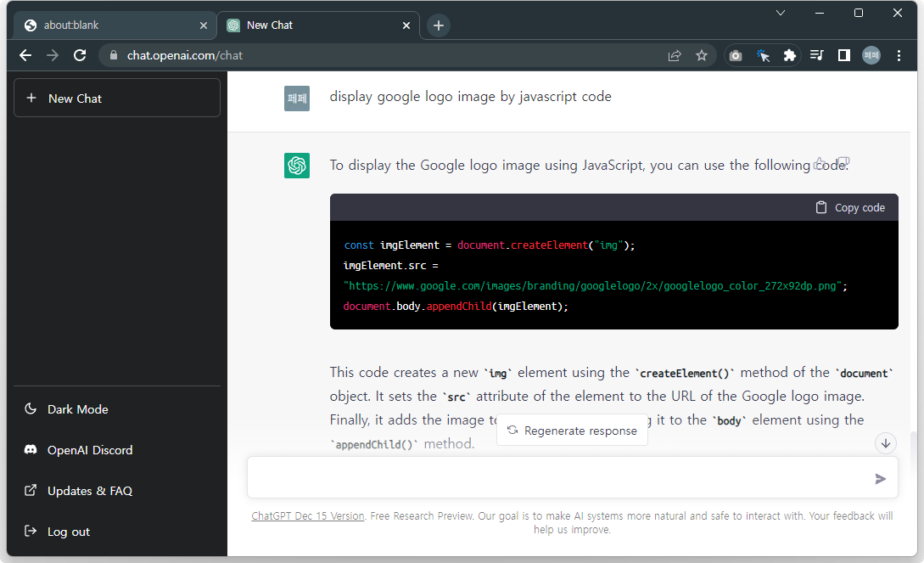Click the 'document.body.appendChild' code line
This screenshot has width=924, height=563.
pos(456,307)
